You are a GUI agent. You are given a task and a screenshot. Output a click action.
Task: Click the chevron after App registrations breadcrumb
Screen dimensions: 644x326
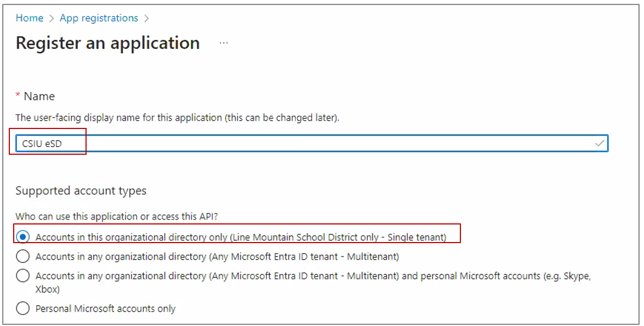[x=146, y=18]
